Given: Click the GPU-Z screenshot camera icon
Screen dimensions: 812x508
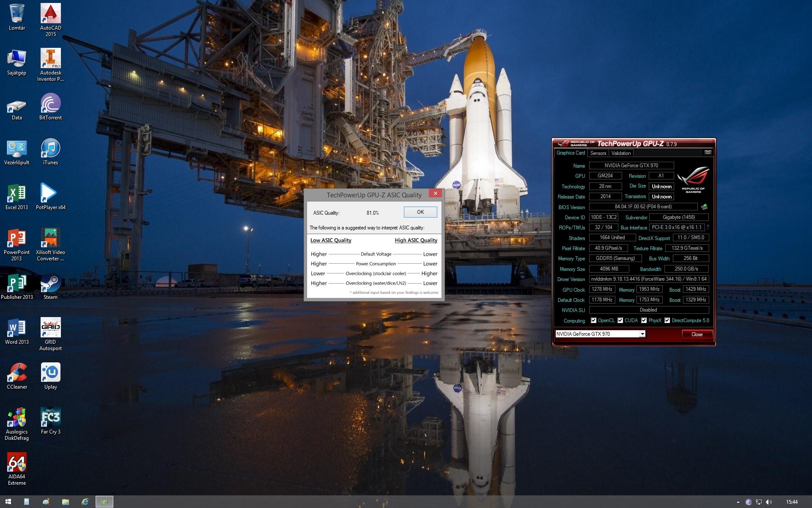Looking at the screenshot, I should pos(708,152).
